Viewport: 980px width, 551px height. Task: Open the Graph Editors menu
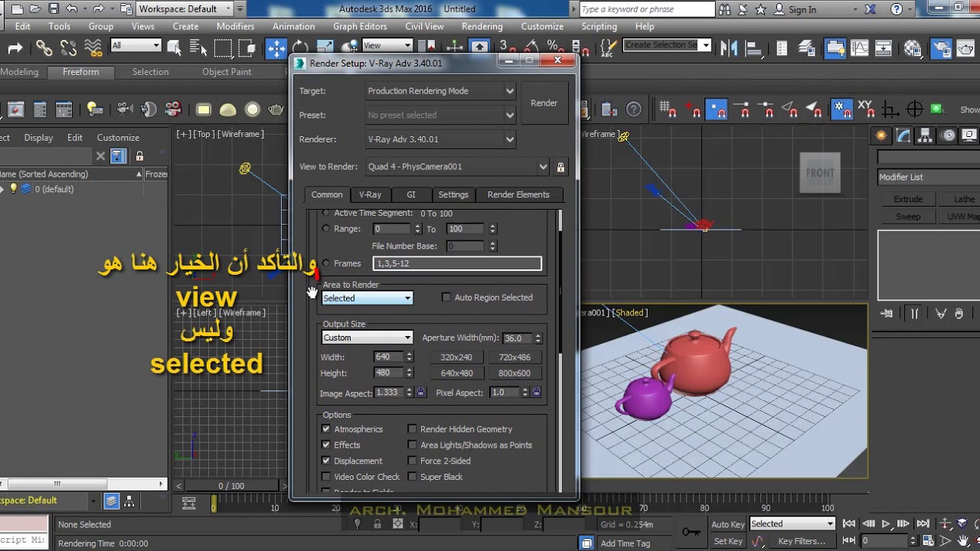tap(360, 26)
